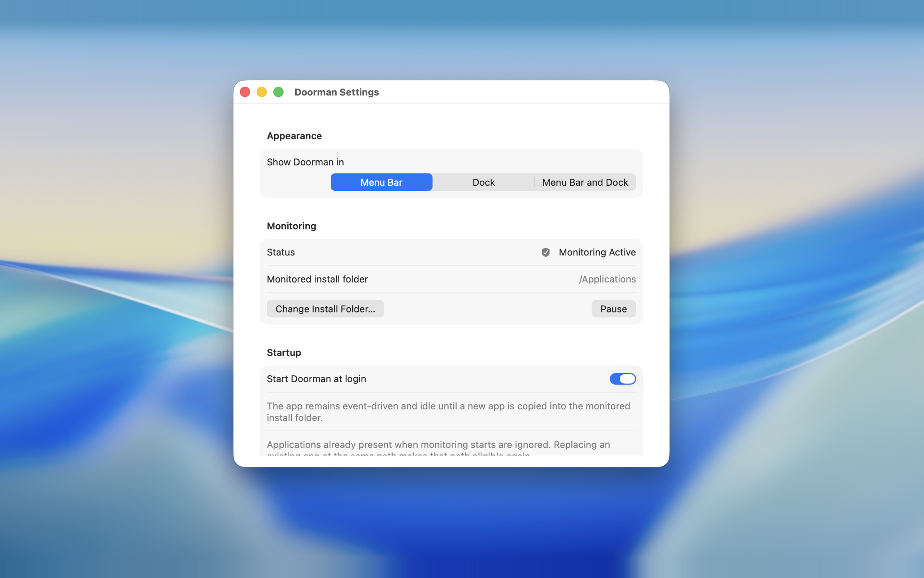This screenshot has height=578, width=924.
Task: Toggle Start Doorman at login switch
Action: pos(623,379)
